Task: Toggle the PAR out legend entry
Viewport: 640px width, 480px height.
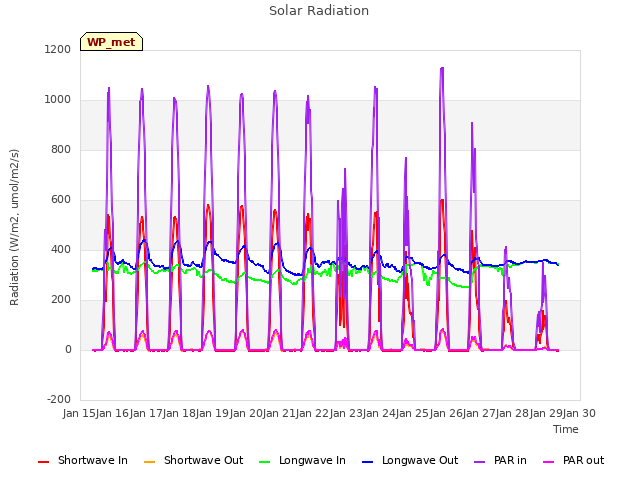Action: tap(573, 460)
